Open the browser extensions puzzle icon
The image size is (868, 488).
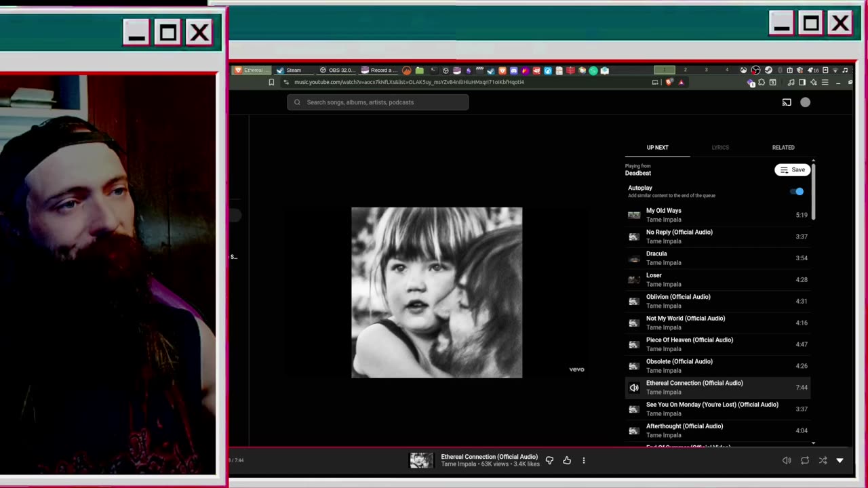[762, 83]
